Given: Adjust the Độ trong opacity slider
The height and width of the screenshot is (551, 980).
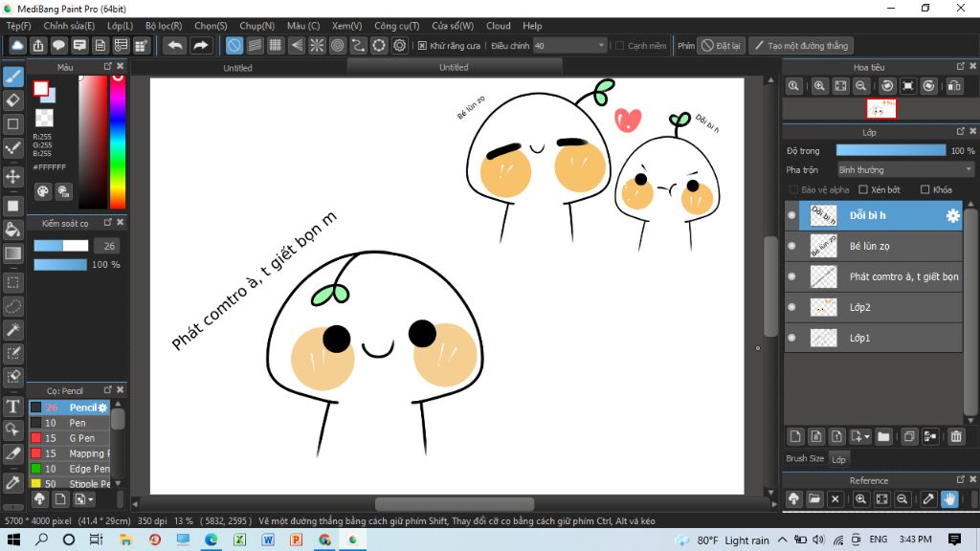Looking at the screenshot, I should [891, 150].
